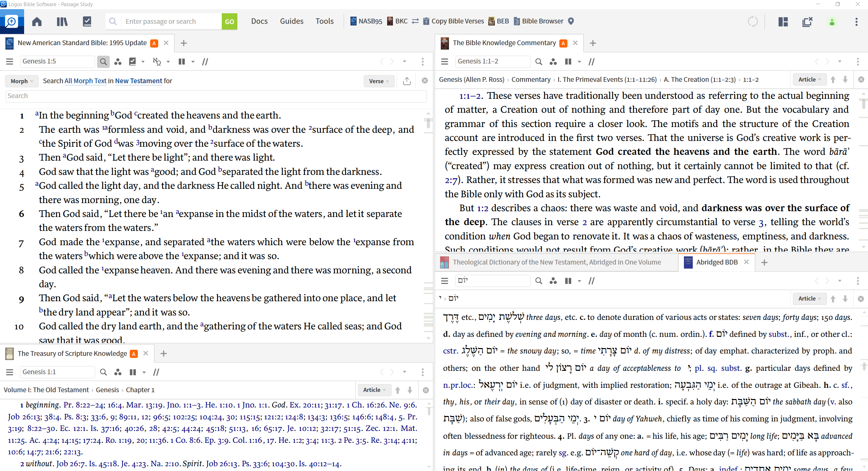The image size is (868, 471).
Task: Expand the reading plan dropdown arrow in NASB panel
Action: (143, 61)
